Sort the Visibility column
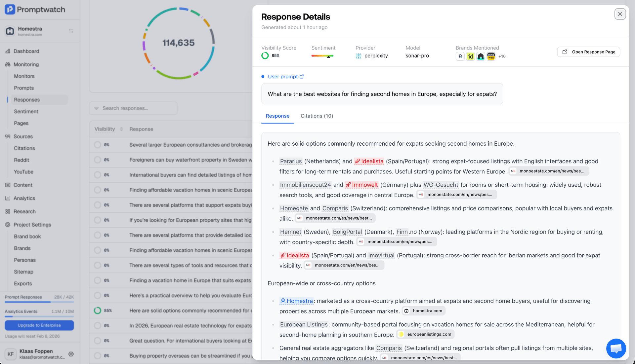The width and height of the screenshot is (635, 364). (x=120, y=129)
